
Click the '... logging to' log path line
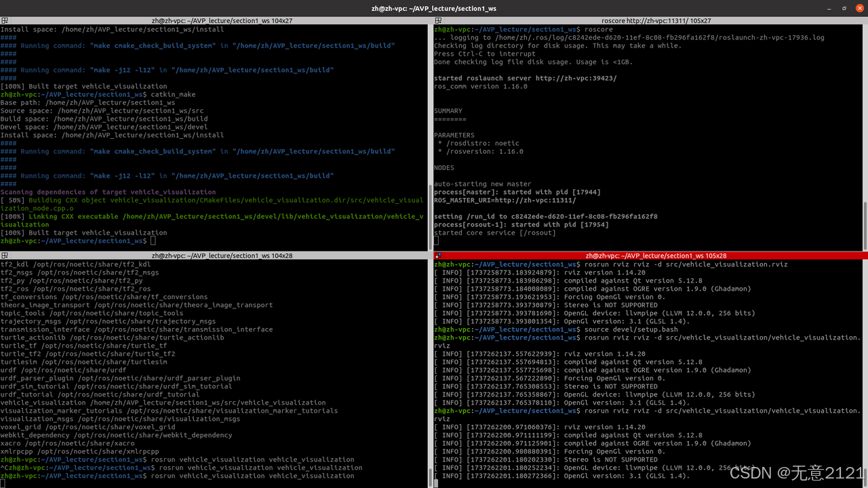[629, 37]
